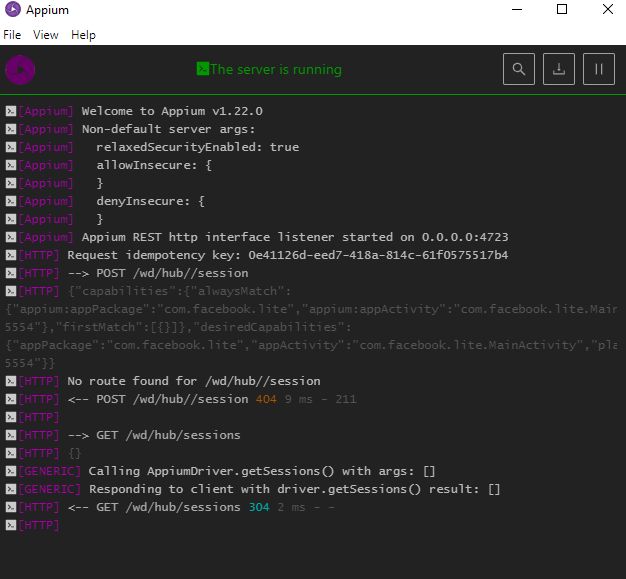Click the [GENERIC] tag on 'Calling AppiumDriver' line
The width and height of the screenshot is (626, 579).
pos(50,471)
